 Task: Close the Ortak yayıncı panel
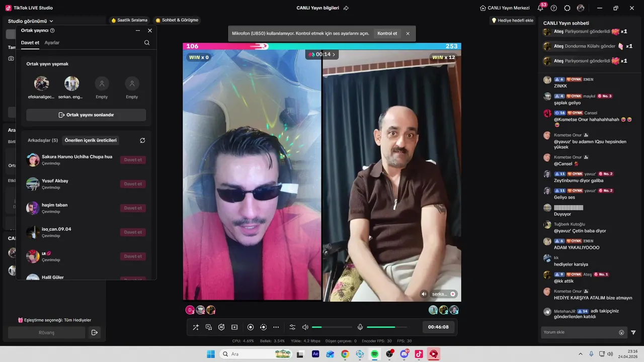(x=150, y=31)
